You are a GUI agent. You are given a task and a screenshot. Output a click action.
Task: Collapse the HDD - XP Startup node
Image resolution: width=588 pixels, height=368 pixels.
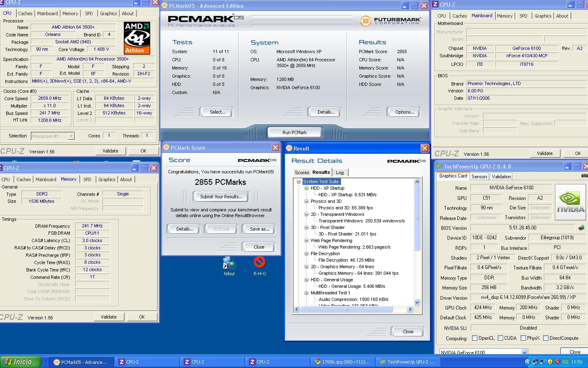[x=306, y=188]
